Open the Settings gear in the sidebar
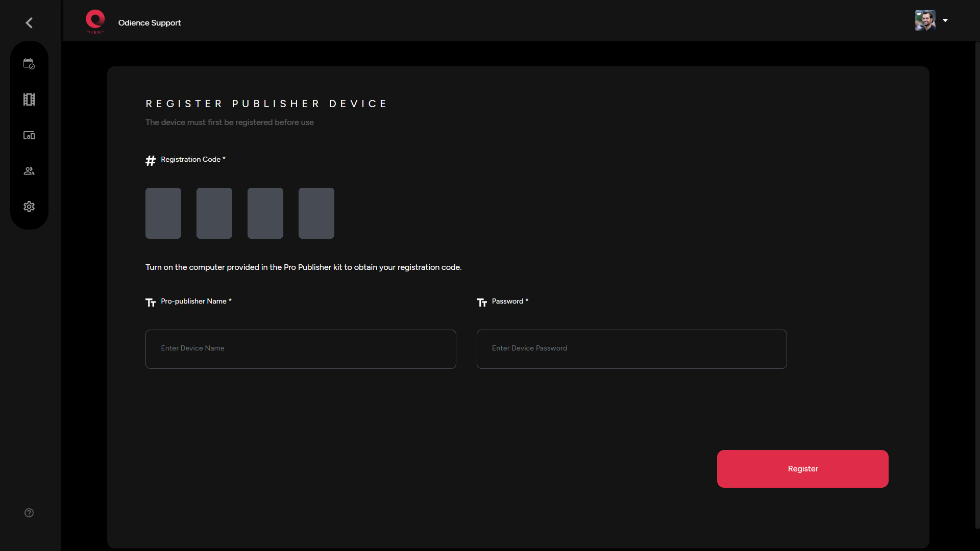This screenshot has width=980, height=551. tap(29, 207)
